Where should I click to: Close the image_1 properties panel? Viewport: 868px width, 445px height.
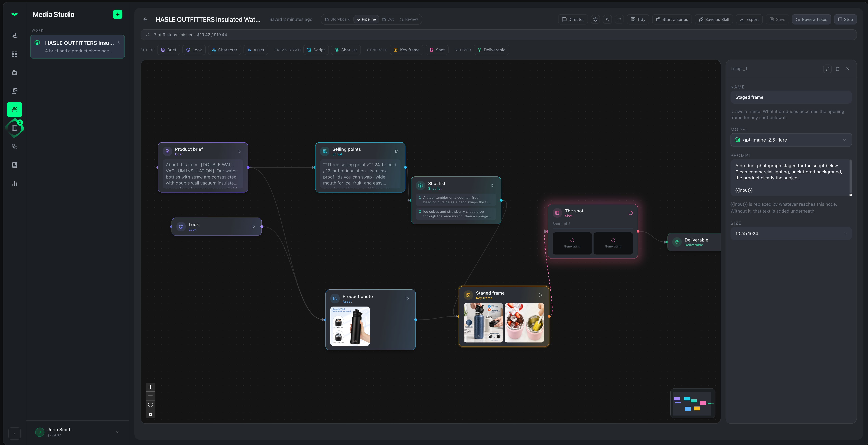[847, 69]
